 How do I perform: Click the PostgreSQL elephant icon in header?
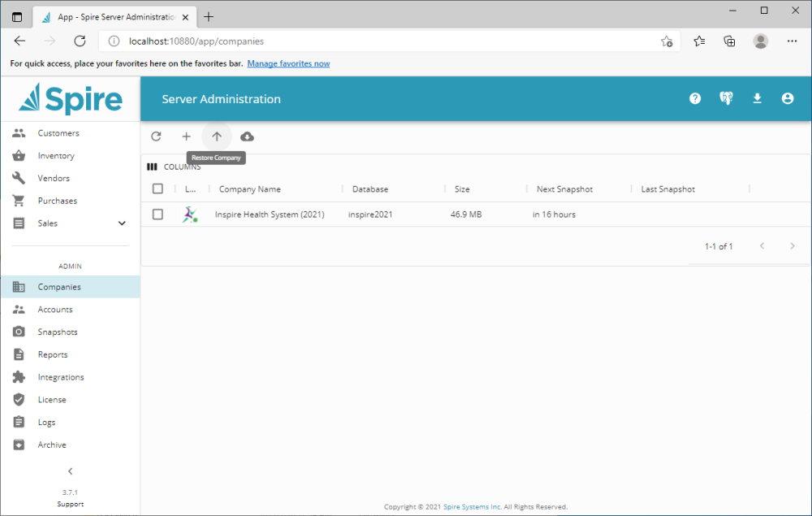[x=726, y=98]
